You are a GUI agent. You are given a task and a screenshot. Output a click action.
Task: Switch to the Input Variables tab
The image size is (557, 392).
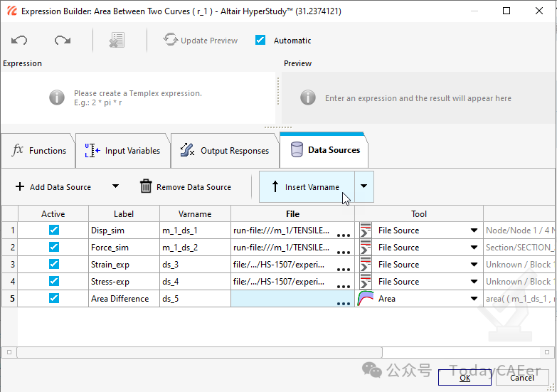pos(123,151)
